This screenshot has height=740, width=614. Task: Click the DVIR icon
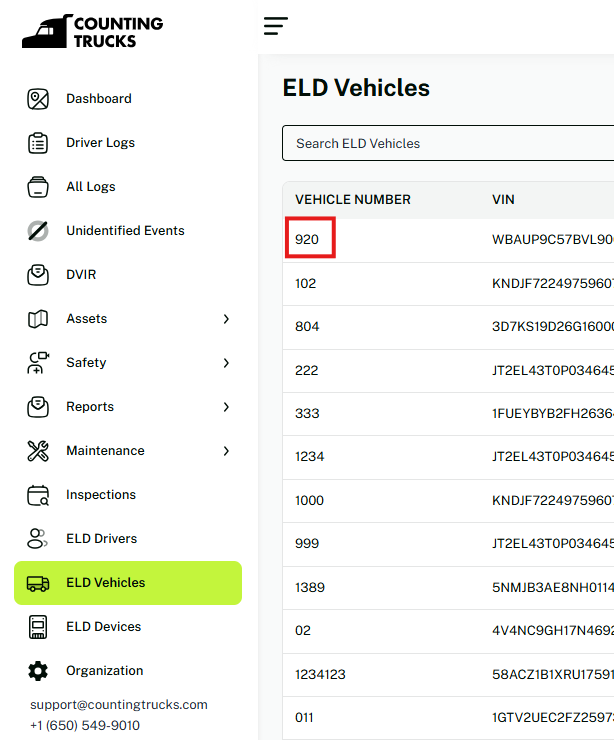[38, 275]
